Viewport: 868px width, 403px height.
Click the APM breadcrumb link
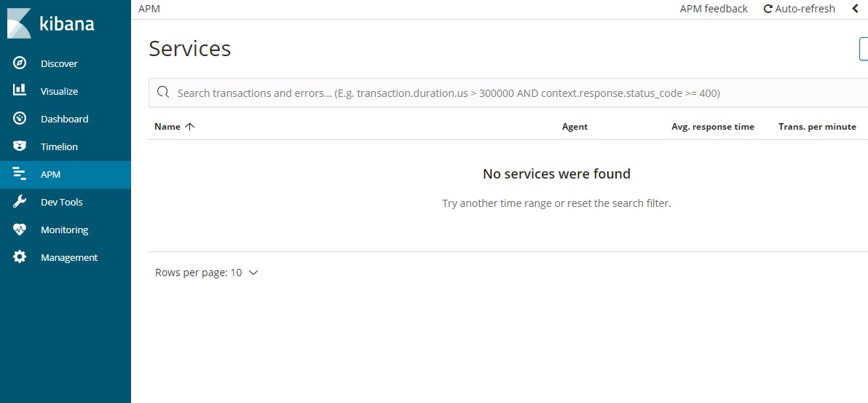coord(149,9)
